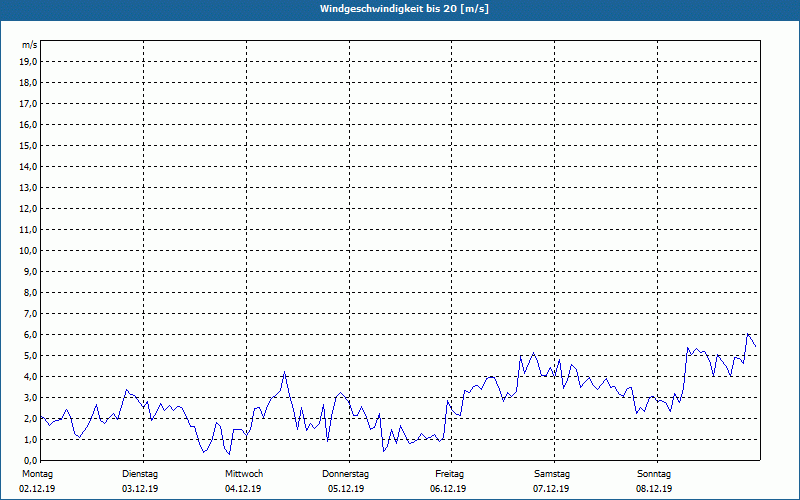Click the 5,0 axis label
Screen dimensions: 800x500
pos(30,355)
